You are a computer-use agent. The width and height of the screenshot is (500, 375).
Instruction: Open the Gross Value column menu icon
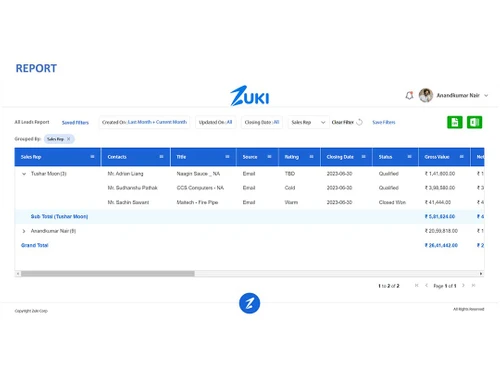click(462, 157)
